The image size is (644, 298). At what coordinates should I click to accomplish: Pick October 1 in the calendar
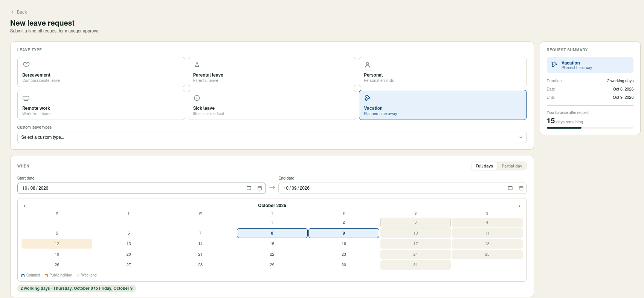point(272,223)
